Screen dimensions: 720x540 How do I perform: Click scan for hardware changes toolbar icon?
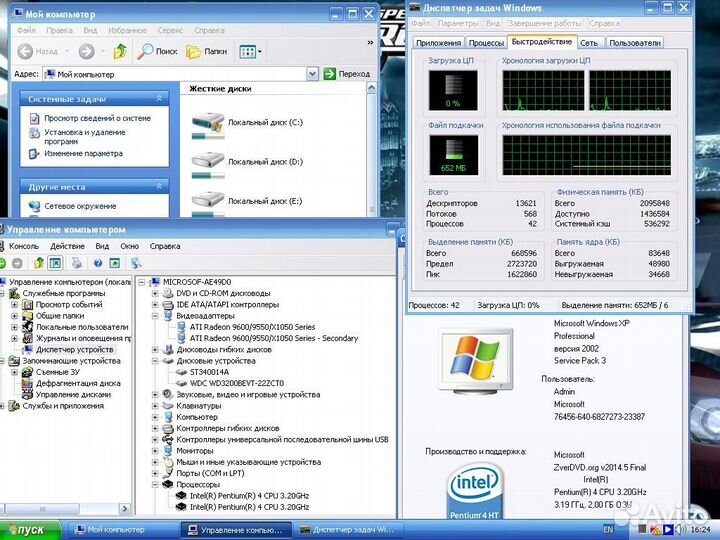click(136, 263)
